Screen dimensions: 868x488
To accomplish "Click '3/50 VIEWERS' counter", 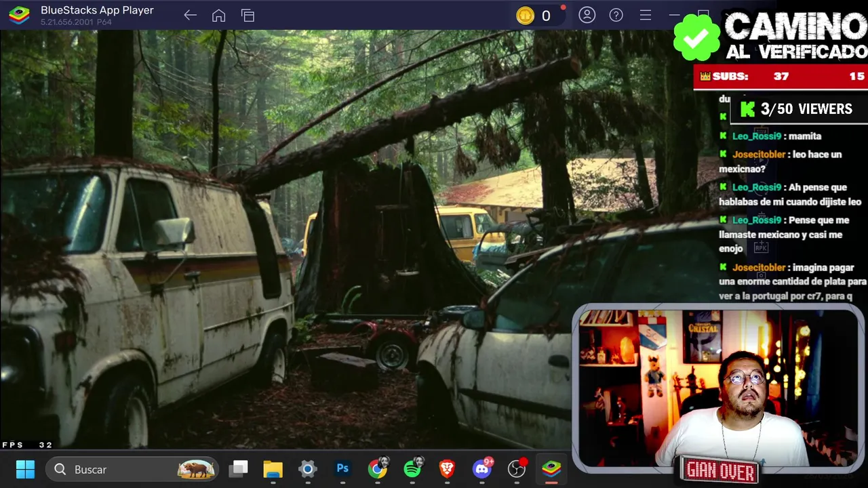I will [798, 109].
